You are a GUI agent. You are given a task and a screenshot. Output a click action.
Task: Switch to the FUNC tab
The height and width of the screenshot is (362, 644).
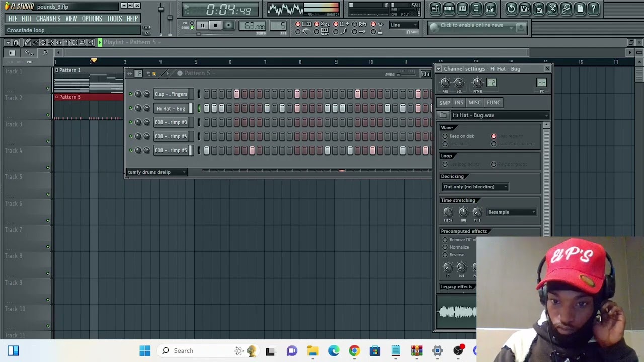pos(493,103)
